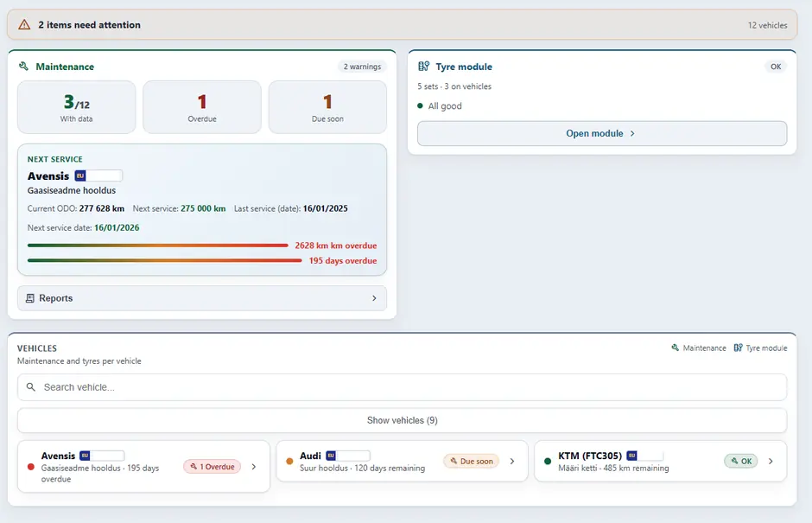Image resolution: width=812 pixels, height=523 pixels.
Task: Click the '5 sets · 3 on vehicles' text
Action: [x=454, y=86]
